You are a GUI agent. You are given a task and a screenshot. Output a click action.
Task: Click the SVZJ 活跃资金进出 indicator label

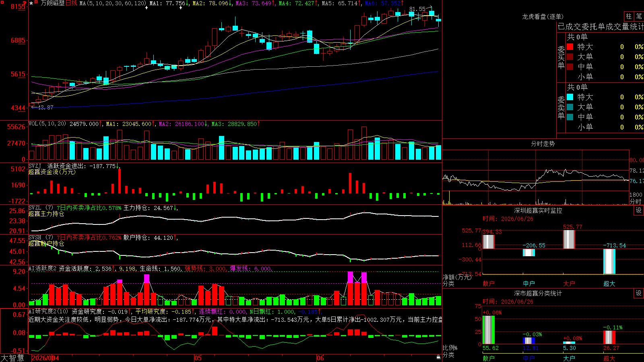point(74,166)
